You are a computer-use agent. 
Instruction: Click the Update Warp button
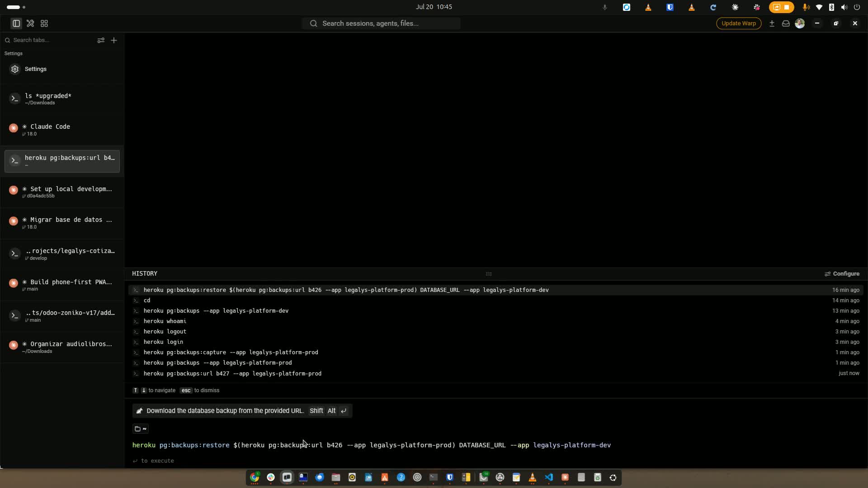pyautogui.click(x=739, y=23)
